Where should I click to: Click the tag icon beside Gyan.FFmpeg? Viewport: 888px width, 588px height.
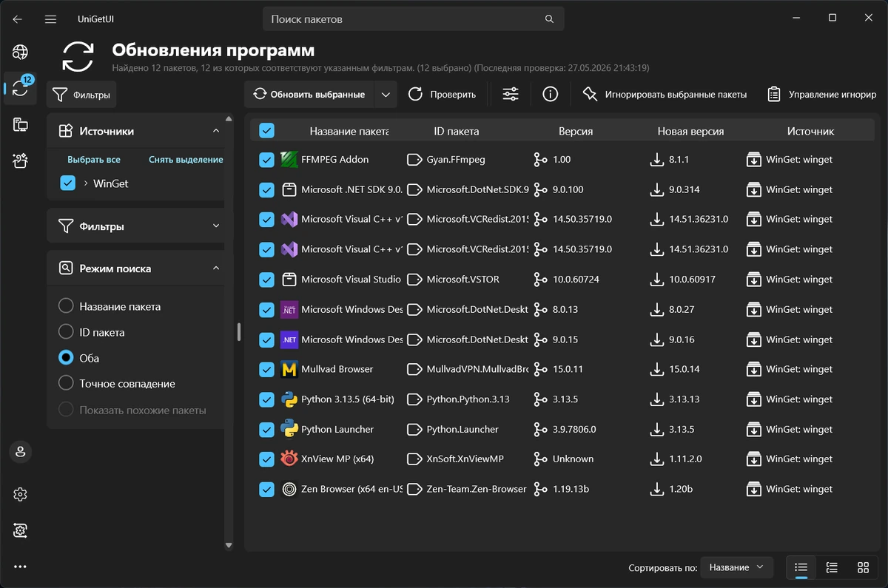coord(414,159)
